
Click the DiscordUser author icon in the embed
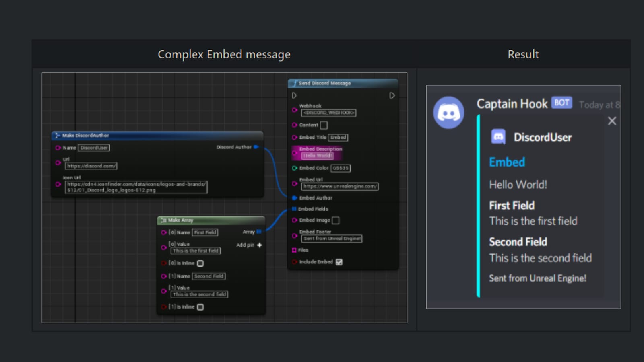tap(499, 137)
